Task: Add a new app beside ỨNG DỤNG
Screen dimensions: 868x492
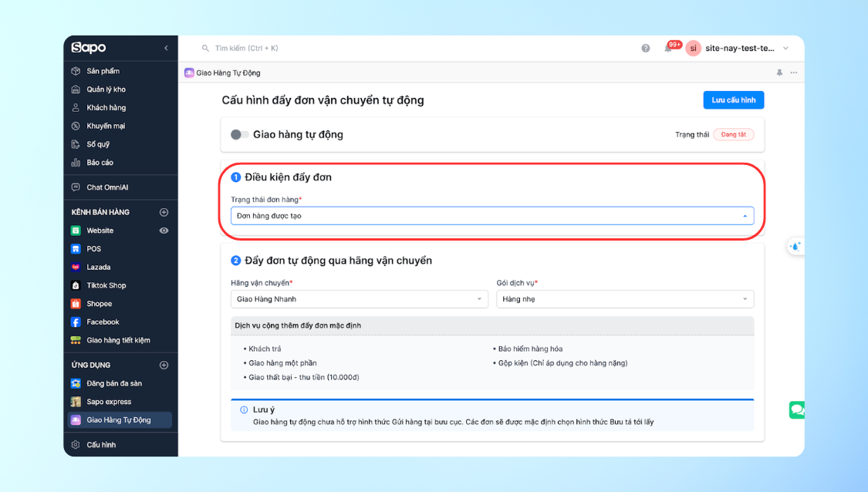Action: pos(164,365)
